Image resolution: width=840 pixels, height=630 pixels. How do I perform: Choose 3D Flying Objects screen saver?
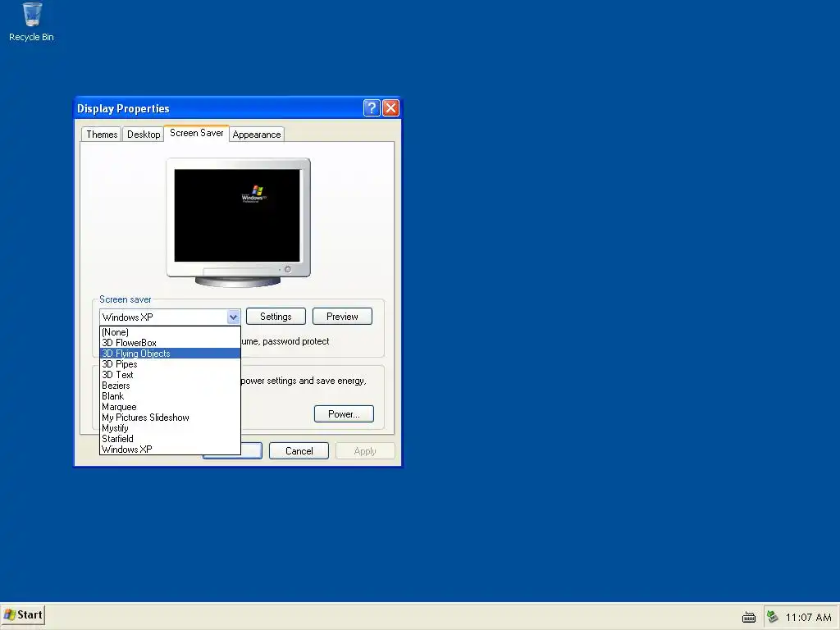pyautogui.click(x=170, y=354)
